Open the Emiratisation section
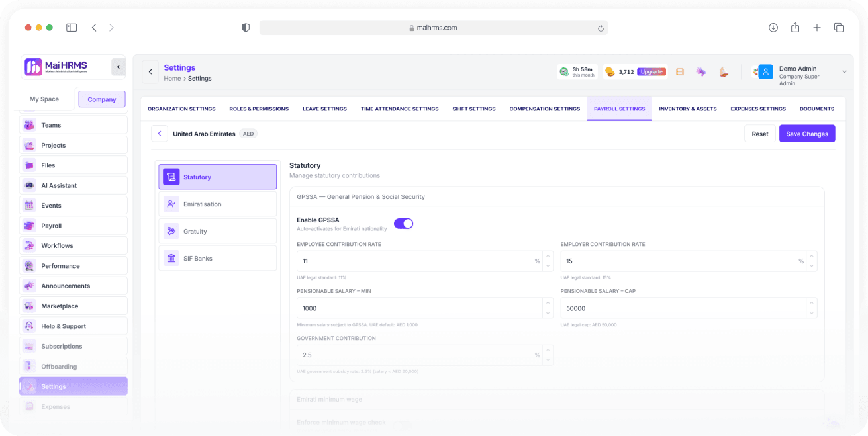 coord(218,204)
